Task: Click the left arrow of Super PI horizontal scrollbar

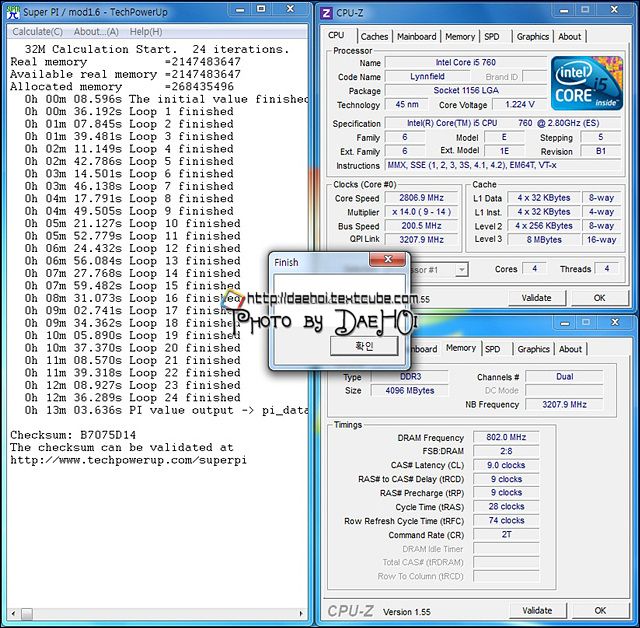Action: (x=13, y=613)
